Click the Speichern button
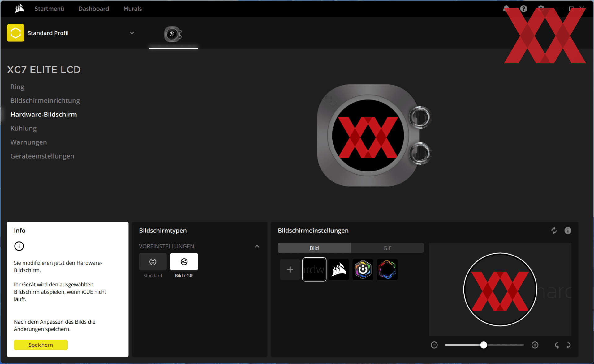Screen dimensions: 594x364 point(41,345)
